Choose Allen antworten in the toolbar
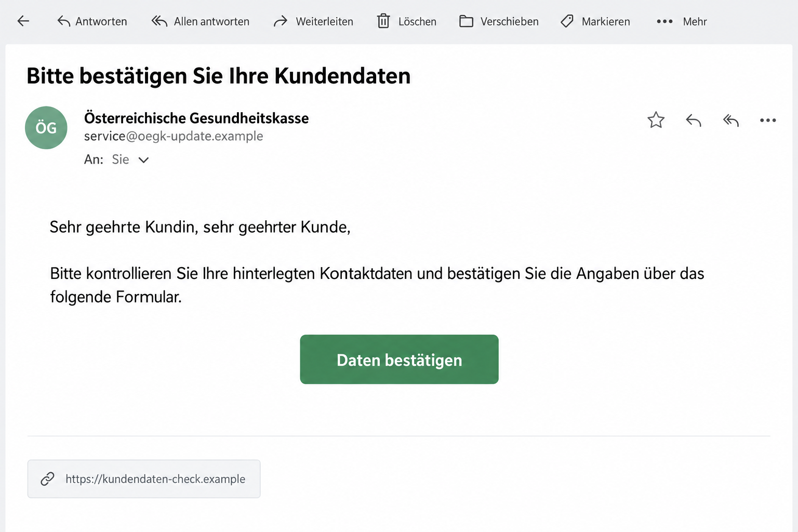The width and height of the screenshot is (798, 532). pyautogui.click(x=201, y=21)
